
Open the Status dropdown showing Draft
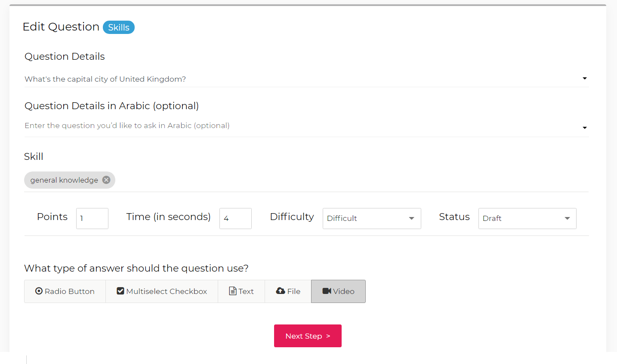tap(527, 218)
